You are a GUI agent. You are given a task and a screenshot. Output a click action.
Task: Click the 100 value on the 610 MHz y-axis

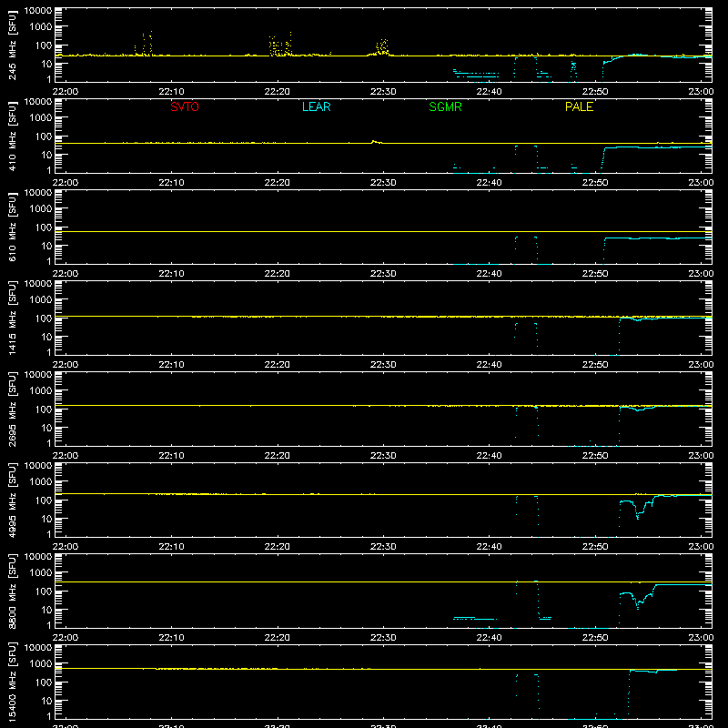coord(44,227)
